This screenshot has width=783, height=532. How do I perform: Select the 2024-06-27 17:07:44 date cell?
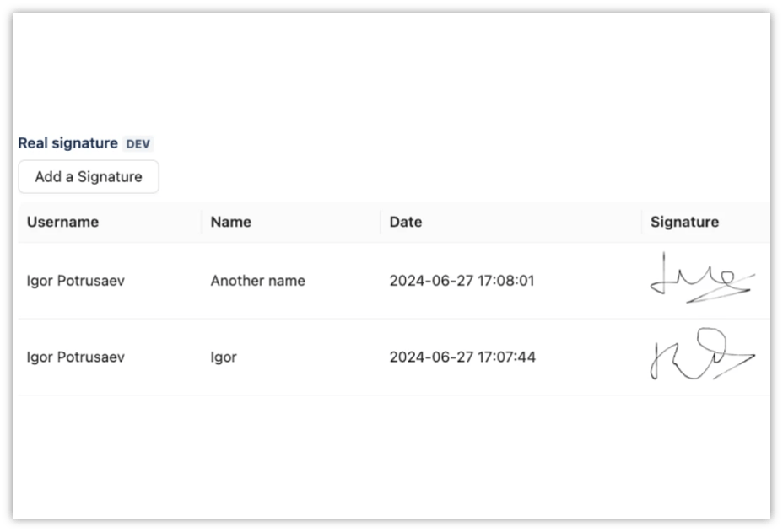tap(462, 357)
